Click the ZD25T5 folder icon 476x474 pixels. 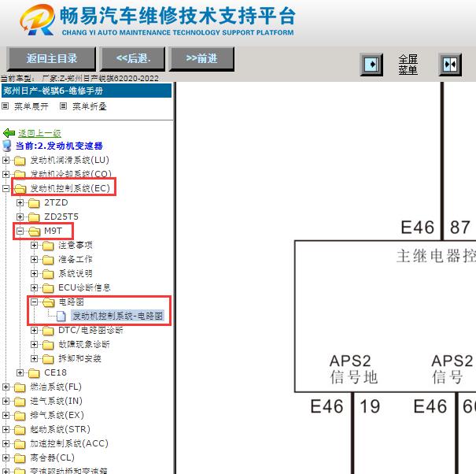click(34, 217)
